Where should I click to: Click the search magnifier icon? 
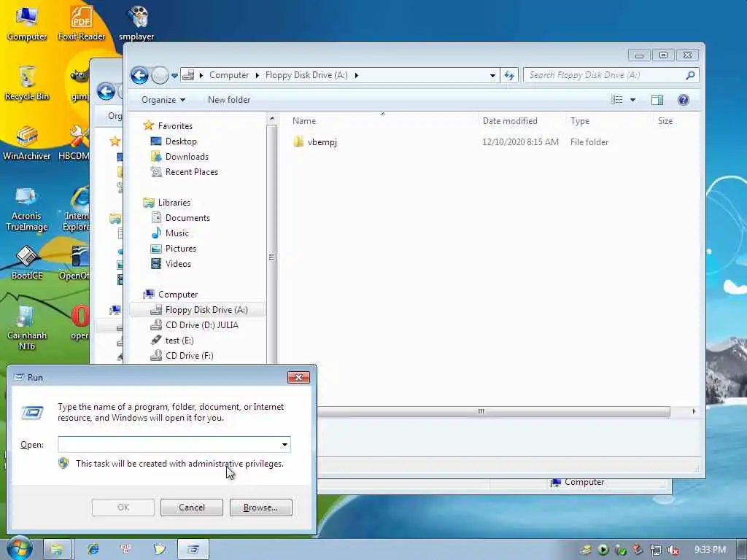coord(690,75)
